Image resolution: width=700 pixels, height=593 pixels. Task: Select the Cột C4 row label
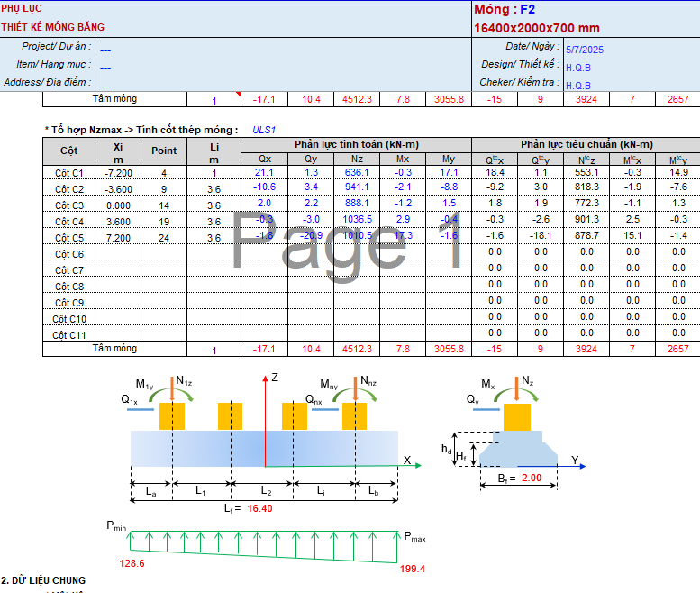[69, 222]
